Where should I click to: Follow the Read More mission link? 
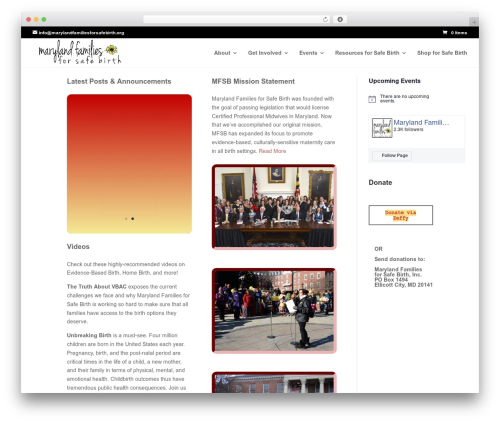272,151
